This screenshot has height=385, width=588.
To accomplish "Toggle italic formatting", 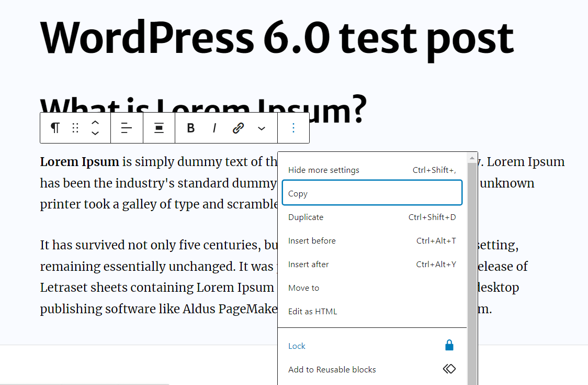I will point(214,128).
